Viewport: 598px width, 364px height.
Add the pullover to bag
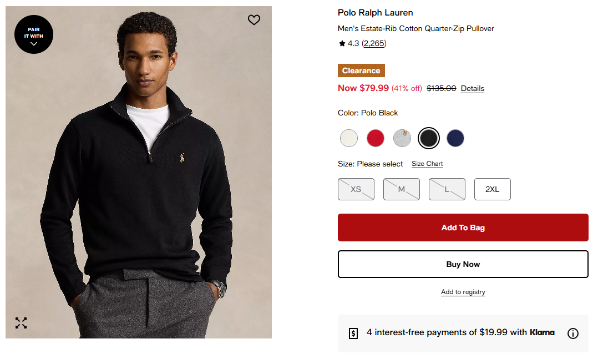click(463, 228)
